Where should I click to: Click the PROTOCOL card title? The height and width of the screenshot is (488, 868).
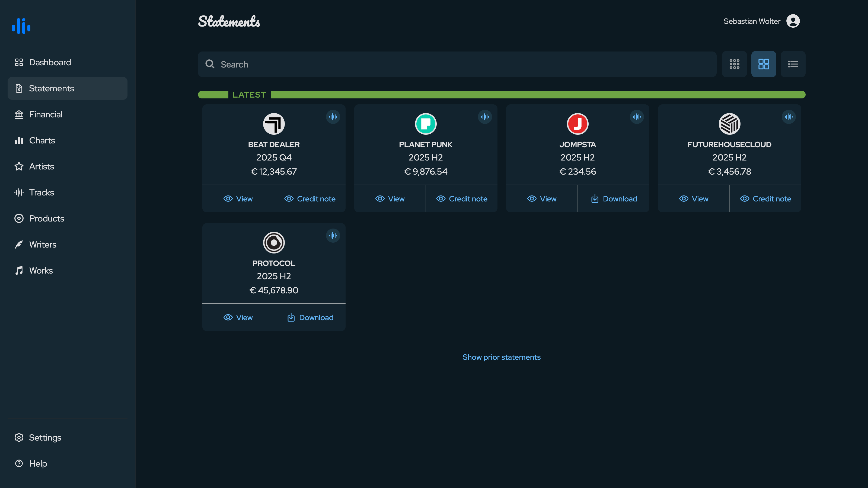[x=274, y=263]
